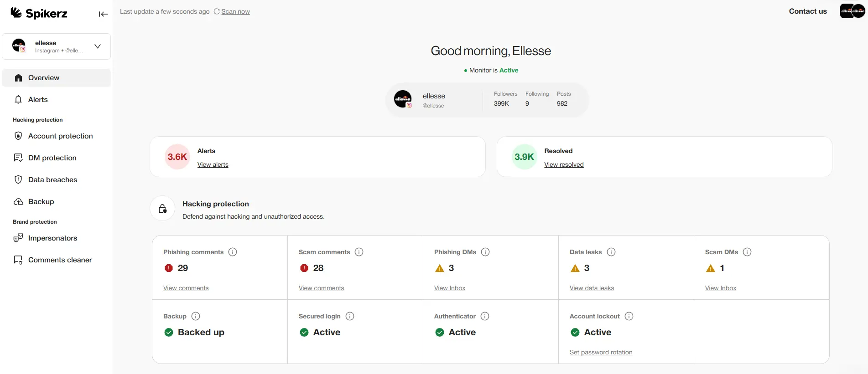Go to Account protection
868x374 pixels.
57,136
